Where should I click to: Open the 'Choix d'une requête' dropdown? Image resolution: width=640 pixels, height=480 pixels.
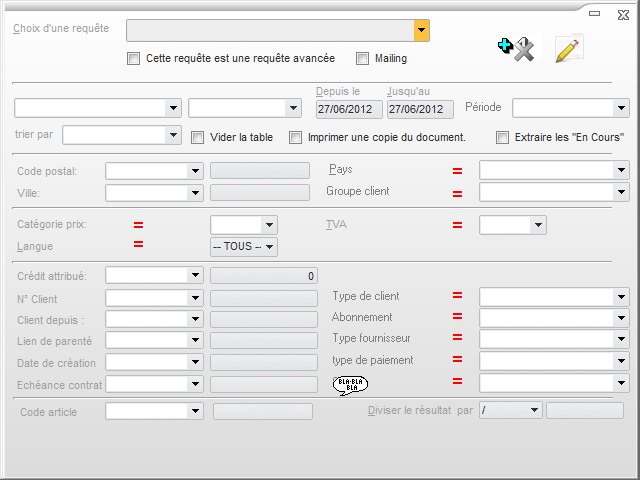[x=422, y=30]
